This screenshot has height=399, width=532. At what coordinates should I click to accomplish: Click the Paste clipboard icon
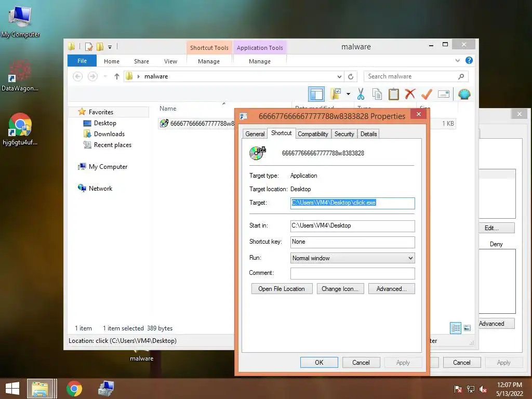tap(394, 94)
